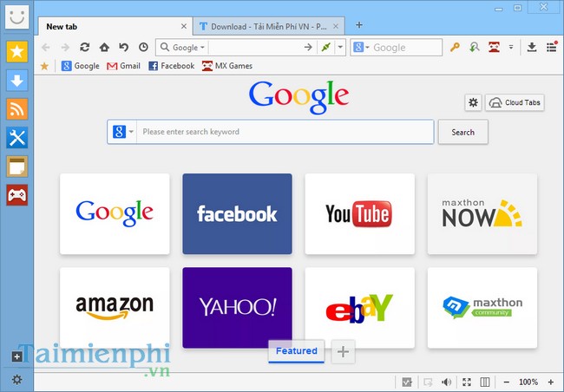Expand the dropdown next to the lightning icon
Image resolution: width=564 pixels, height=392 pixels.
(x=340, y=47)
